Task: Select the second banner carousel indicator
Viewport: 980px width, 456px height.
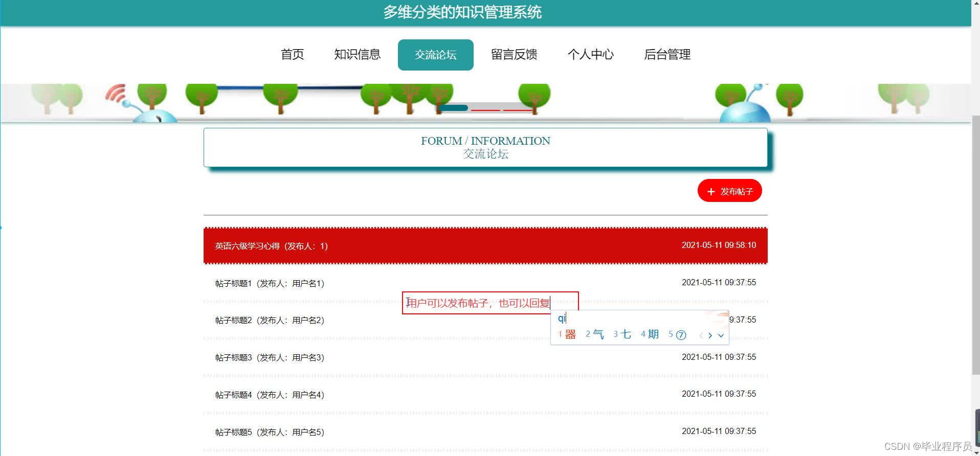Action: (x=485, y=109)
